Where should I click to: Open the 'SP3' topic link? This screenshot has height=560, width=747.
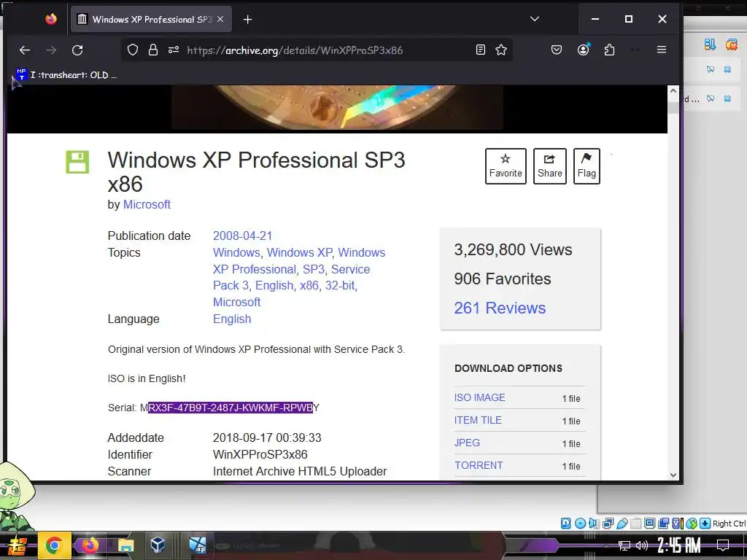314,269
